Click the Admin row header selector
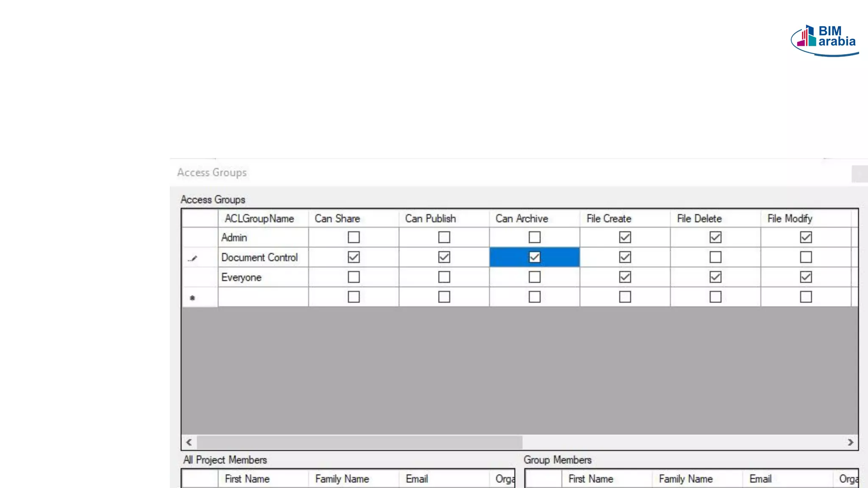The image size is (868, 488). pos(200,238)
